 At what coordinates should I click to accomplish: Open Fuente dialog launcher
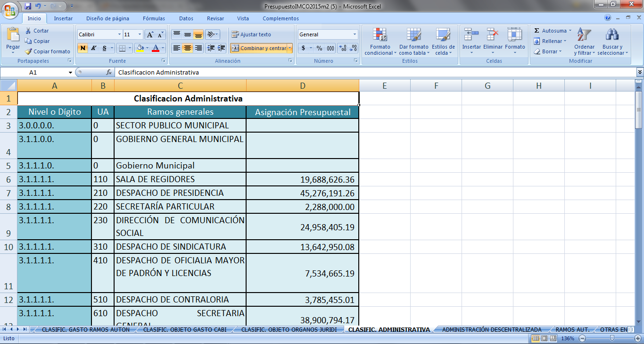(x=164, y=61)
